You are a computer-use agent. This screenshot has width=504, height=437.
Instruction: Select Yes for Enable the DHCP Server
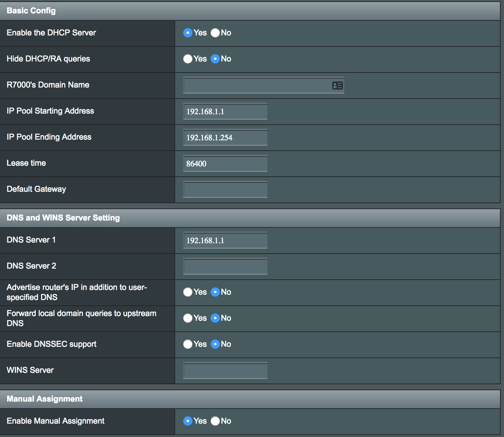[x=188, y=33]
